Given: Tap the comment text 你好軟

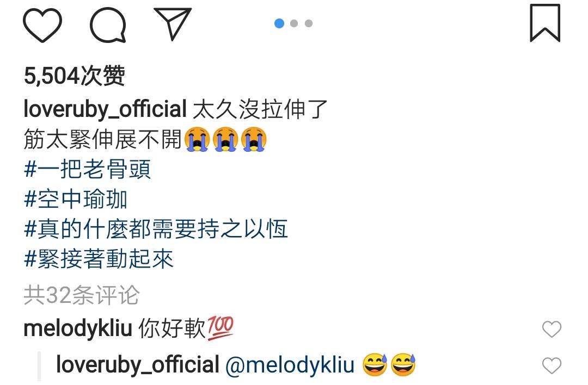Looking at the screenshot, I should click(172, 328).
